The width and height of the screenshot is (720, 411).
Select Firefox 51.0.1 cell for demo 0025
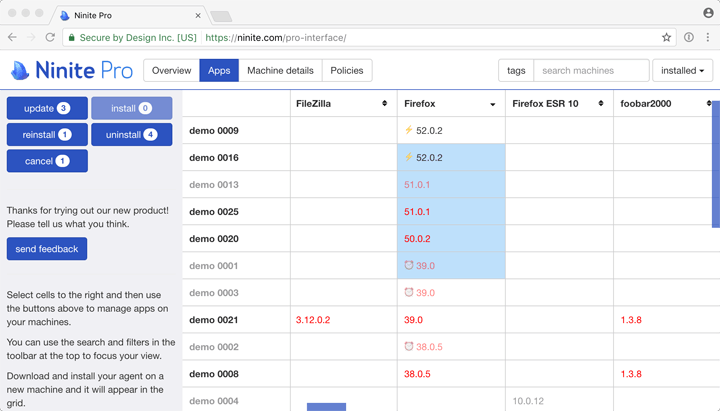coord(451,212)
